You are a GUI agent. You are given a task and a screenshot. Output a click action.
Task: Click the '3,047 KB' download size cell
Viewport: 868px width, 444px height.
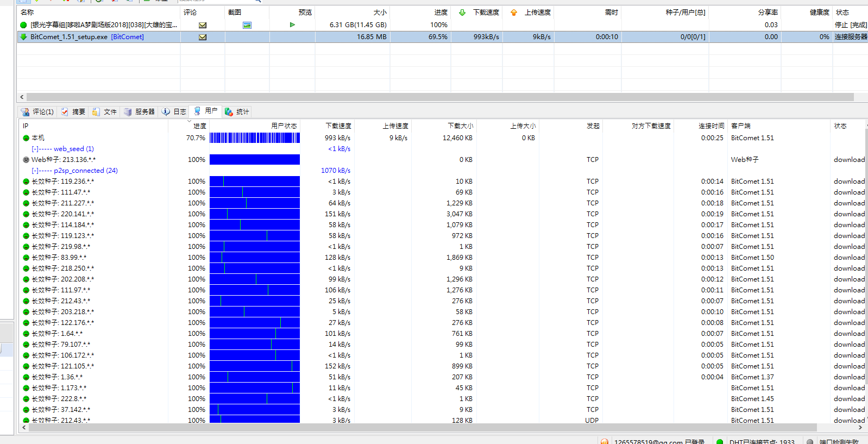[x=460, y=214]
